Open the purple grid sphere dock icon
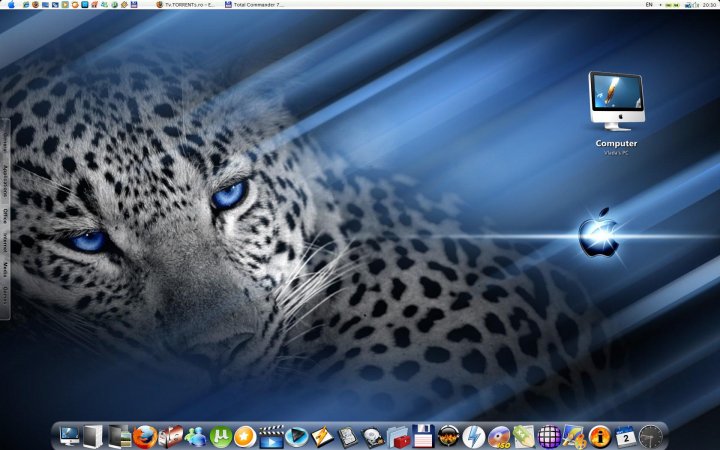720x450 pixels. [549, 436]
